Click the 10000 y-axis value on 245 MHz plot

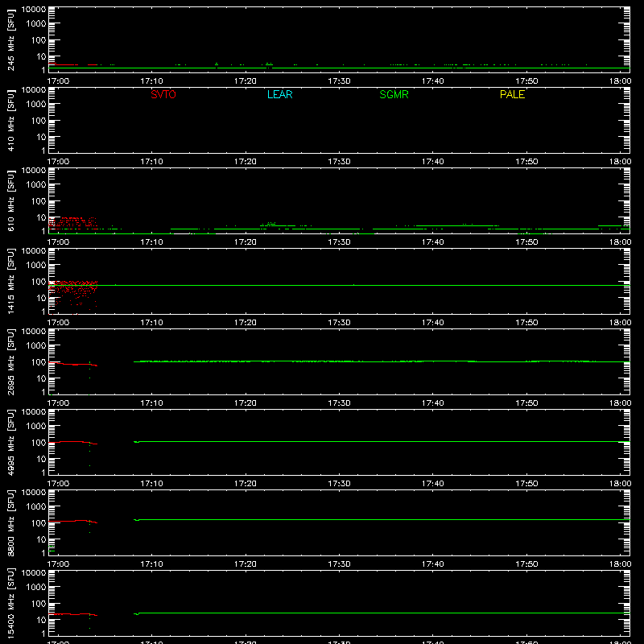(34, 10)
